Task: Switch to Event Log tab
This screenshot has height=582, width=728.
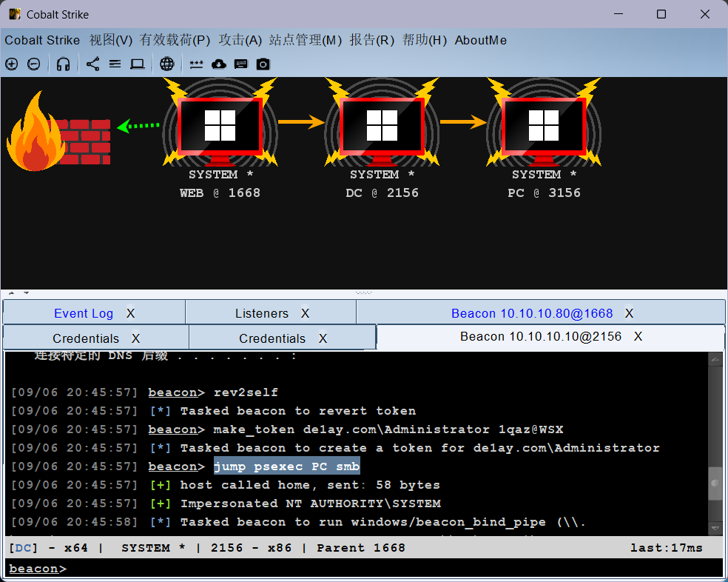Action: pyautogui.click(x=84, y=313)
